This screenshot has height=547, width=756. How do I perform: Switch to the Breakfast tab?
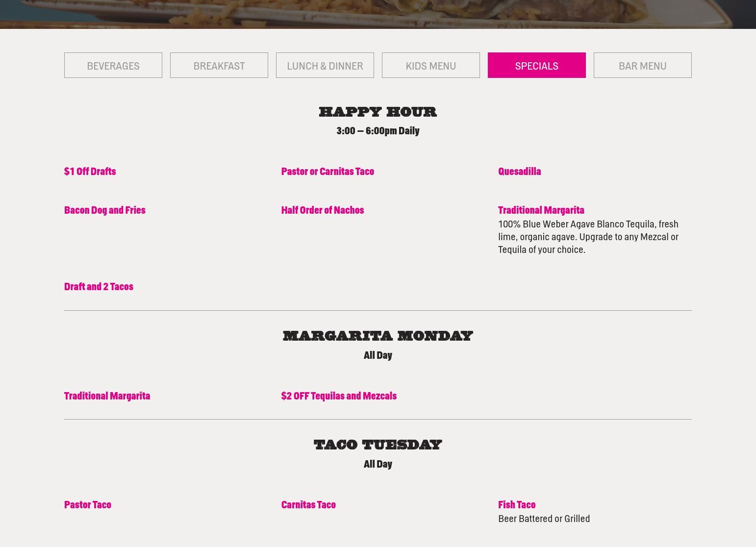(x=219, y=65)
